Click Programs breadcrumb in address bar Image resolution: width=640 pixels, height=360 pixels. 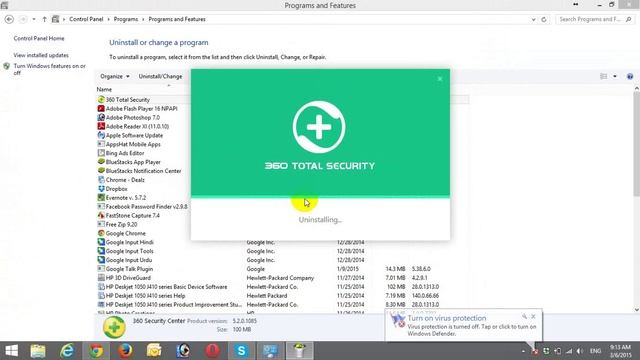(x=126, y=19)
